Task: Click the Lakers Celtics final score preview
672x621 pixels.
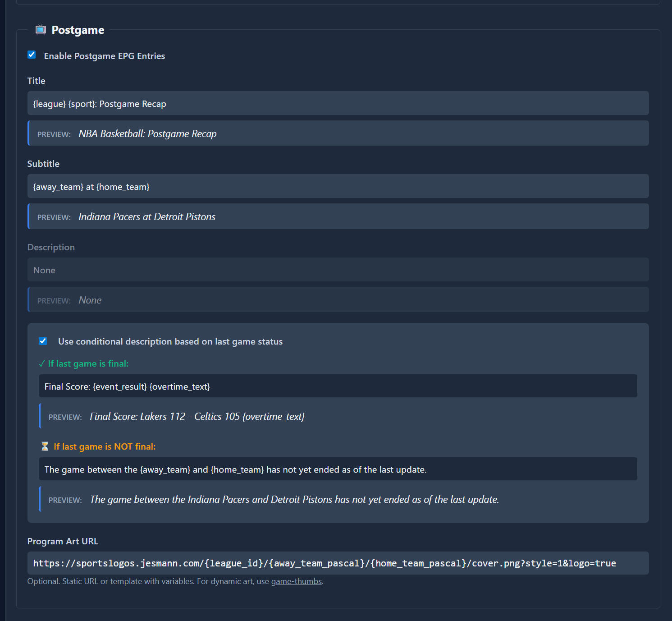Action: (197, 417)
